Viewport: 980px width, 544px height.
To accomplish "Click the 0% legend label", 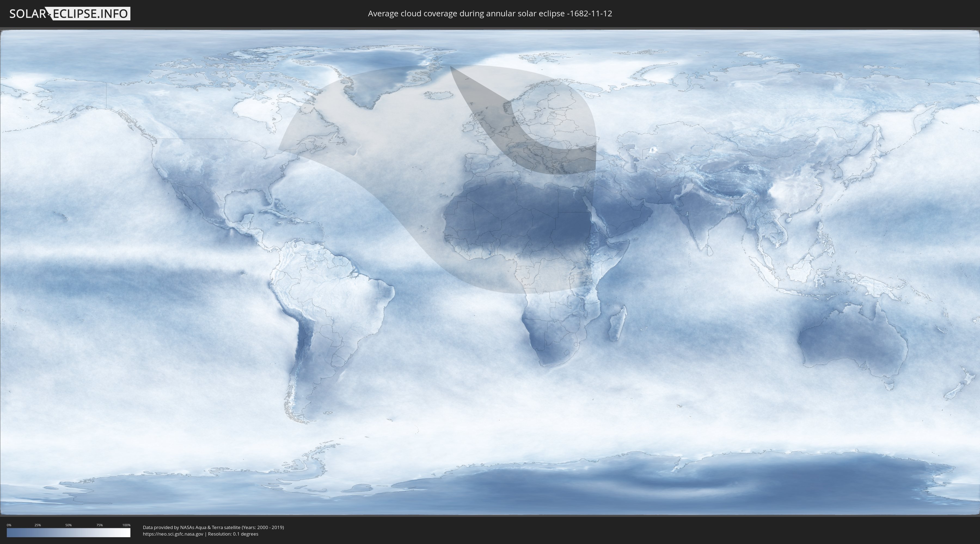I will click(9, 525).
